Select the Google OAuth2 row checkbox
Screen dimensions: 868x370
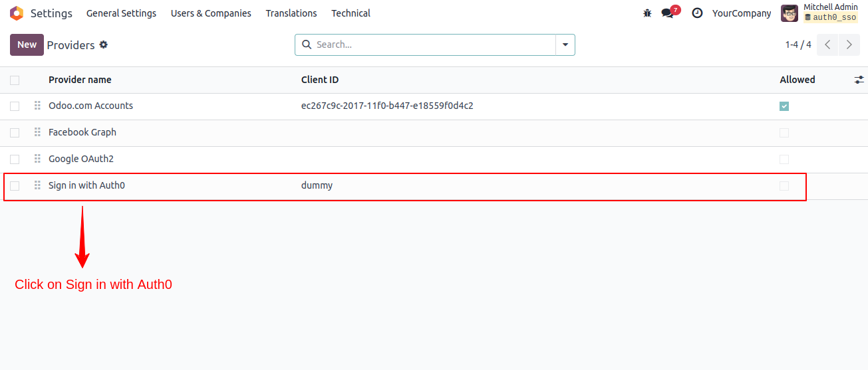pyautogui.click(x=15, y=159)
